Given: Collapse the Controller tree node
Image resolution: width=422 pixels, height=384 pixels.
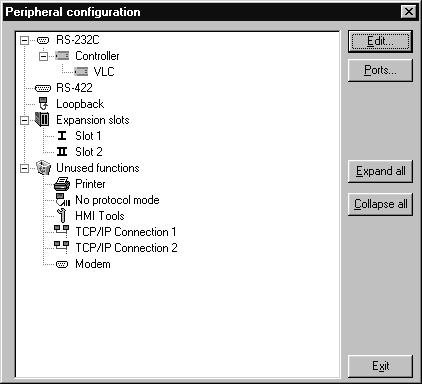Looking at the screenshot, I should pyautogui.click(x=43, y=56).
